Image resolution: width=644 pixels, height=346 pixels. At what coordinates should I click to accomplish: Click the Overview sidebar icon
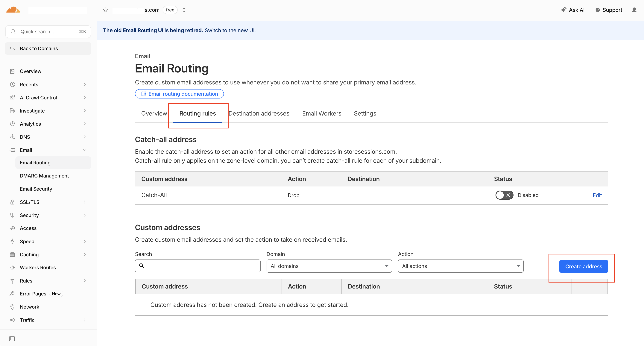coord(12,71)
